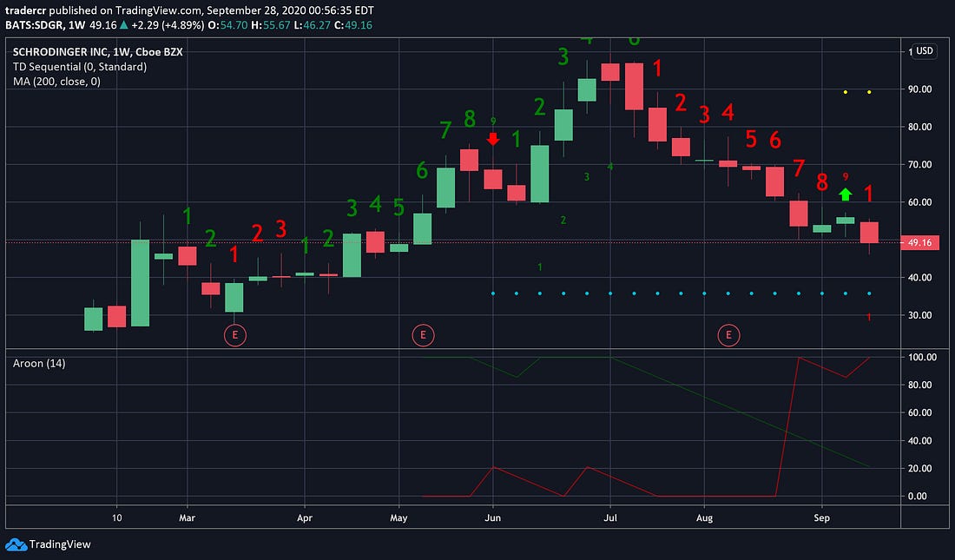Click the red down arrow TD sell signal
955x560 pixels.
point(493,139)
